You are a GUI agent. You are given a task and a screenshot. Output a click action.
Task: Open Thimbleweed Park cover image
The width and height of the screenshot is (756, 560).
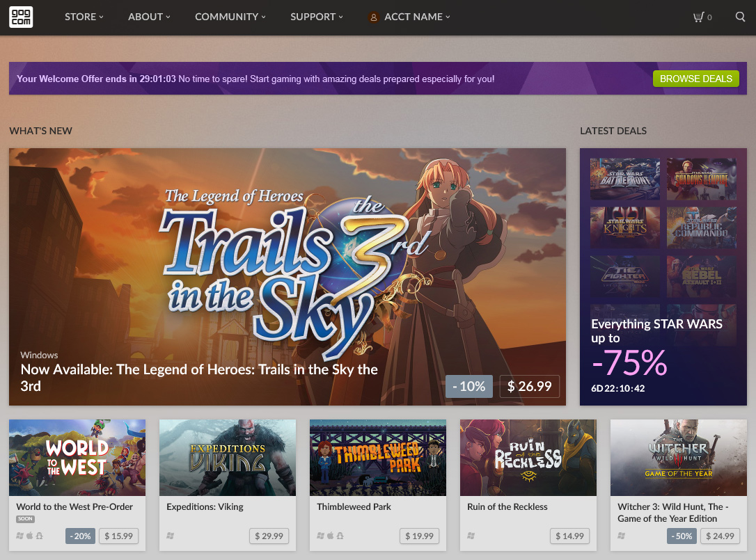(378, 457)
